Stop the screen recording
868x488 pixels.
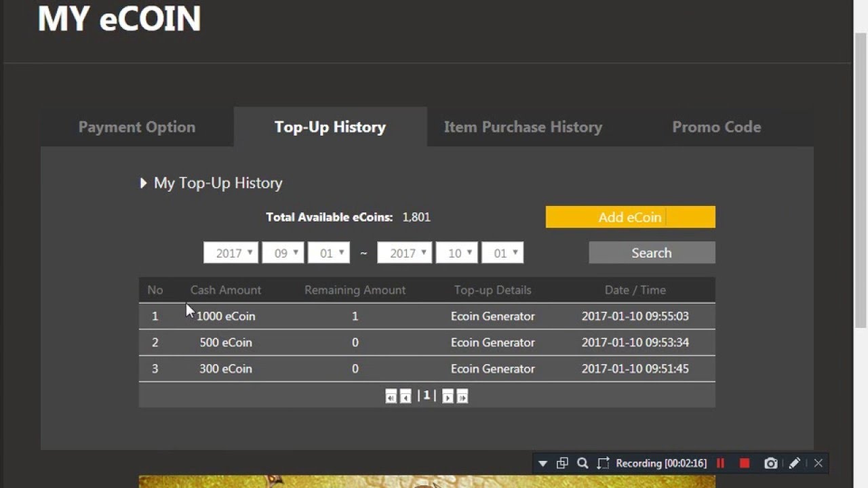pos(745,464)
